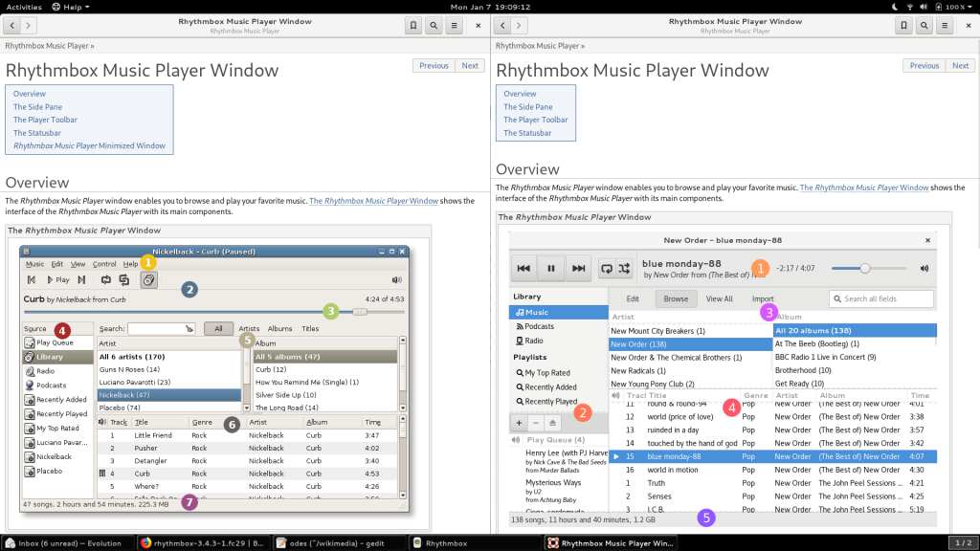Open Overview link in right help window
The height and width of the screenshot is (551, 980).
coord(520,94)
